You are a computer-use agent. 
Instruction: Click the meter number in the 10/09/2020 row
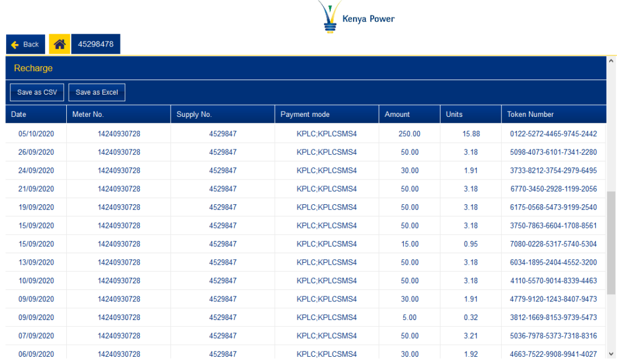coord(119,281)
